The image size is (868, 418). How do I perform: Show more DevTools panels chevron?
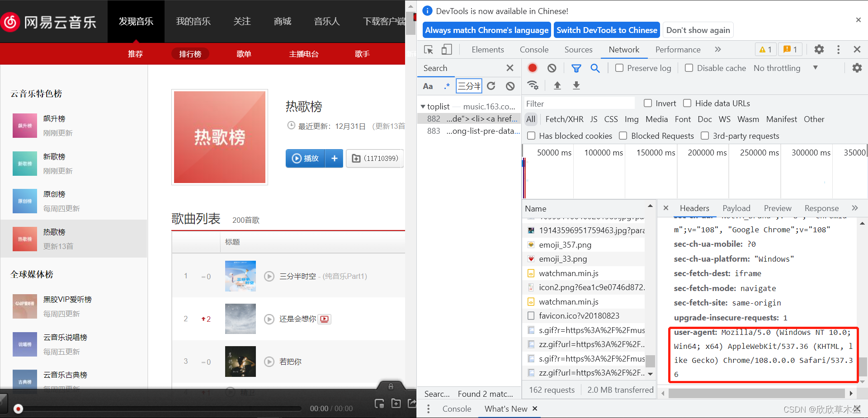718,49
